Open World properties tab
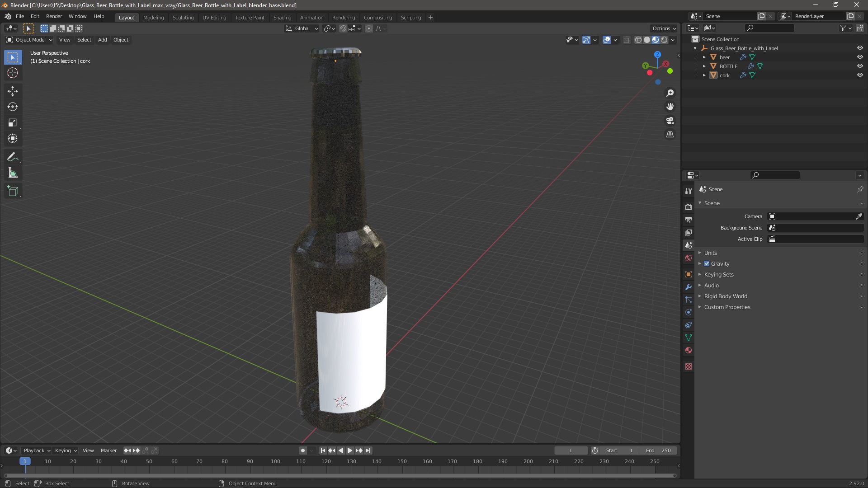The height and width of the screenshot is (488, 868). [689, 258]
